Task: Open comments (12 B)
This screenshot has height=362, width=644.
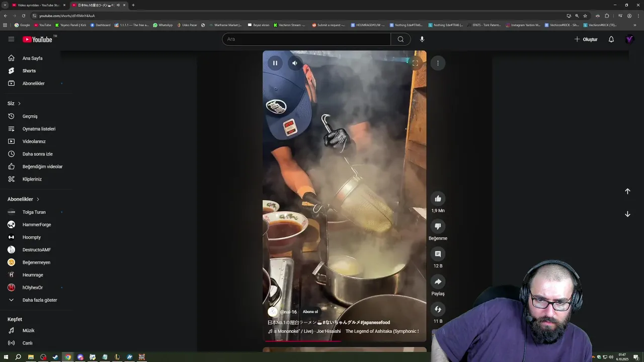Action: [438, 254]
